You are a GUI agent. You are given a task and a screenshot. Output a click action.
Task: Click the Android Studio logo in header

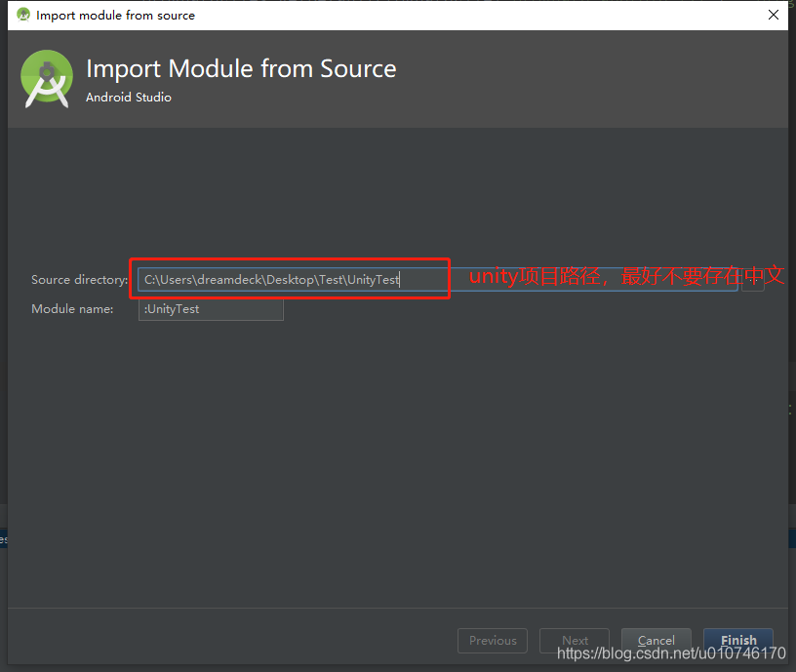point(47,79)
